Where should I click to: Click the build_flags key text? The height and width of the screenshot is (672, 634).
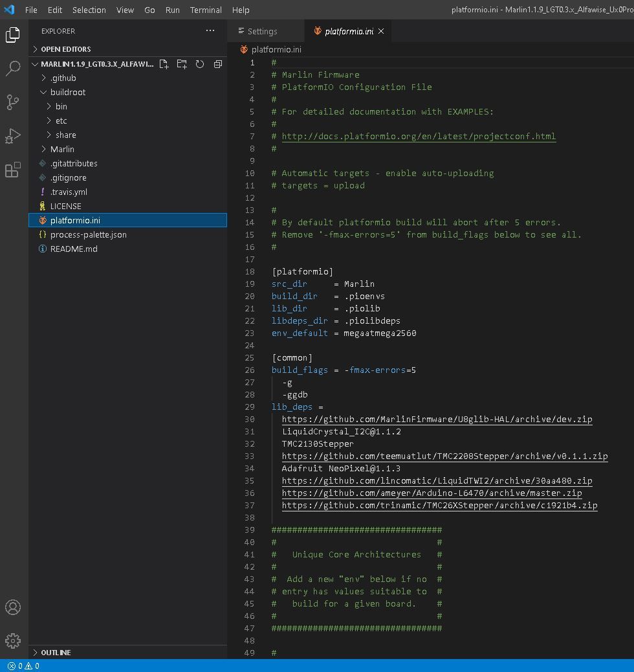[x=300, y=370]
